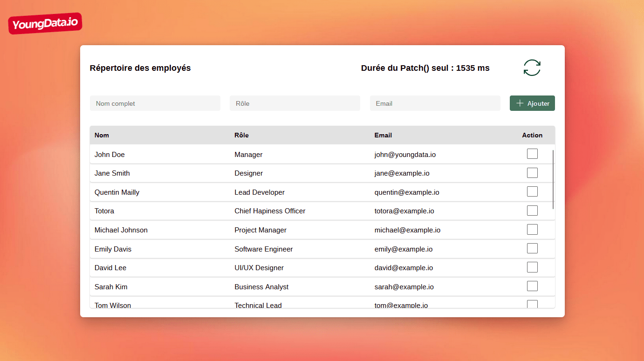
Task: Click the Sarah Kim name cell
Action: pyautogui.click(x=111, y=287)
